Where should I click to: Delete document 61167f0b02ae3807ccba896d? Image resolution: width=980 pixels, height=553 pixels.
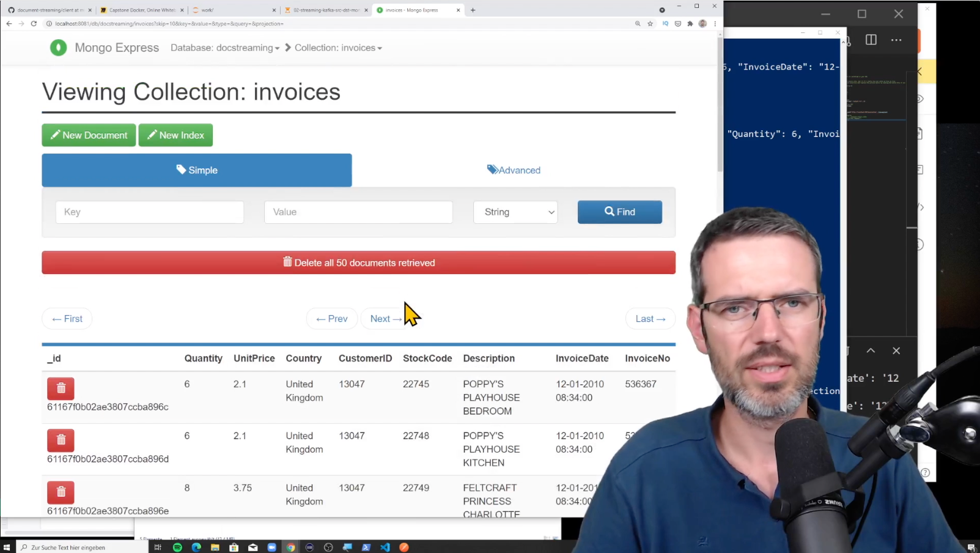coord(61,440)
